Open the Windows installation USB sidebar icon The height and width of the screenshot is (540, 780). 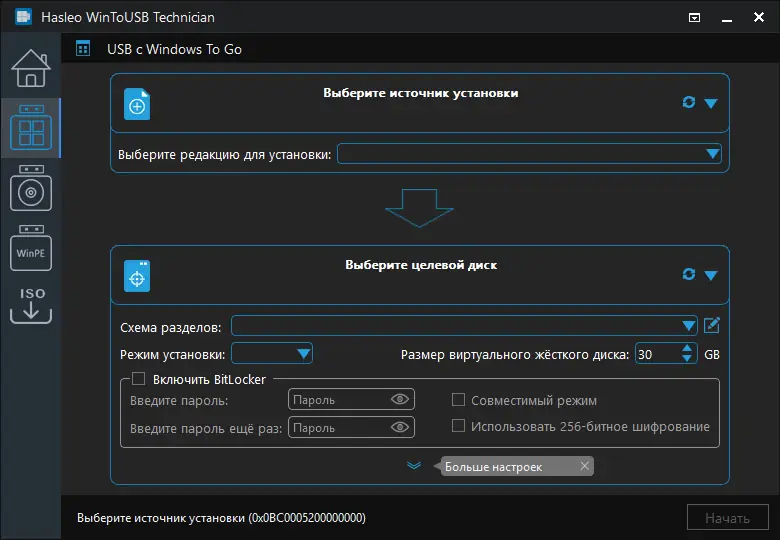(30, 190)
